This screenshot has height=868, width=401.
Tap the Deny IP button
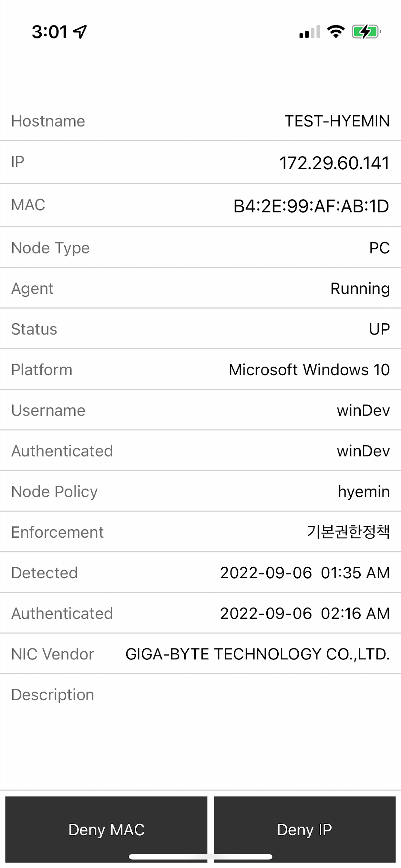tap(305, 829)
